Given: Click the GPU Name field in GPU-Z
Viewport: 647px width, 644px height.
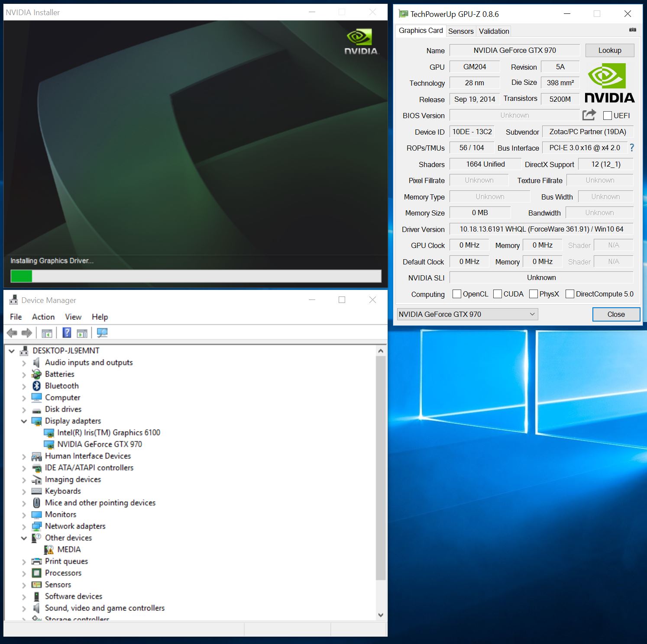Looking at the screenshot, I should (514, 50).
